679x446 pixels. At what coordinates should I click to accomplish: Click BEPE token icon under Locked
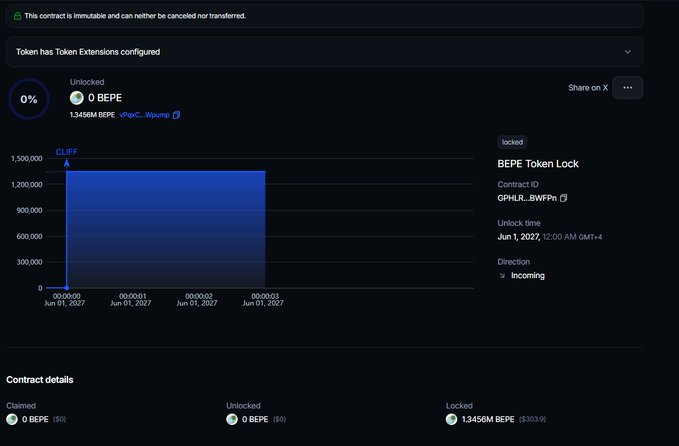pyautogui.click(x=452, y=419)
